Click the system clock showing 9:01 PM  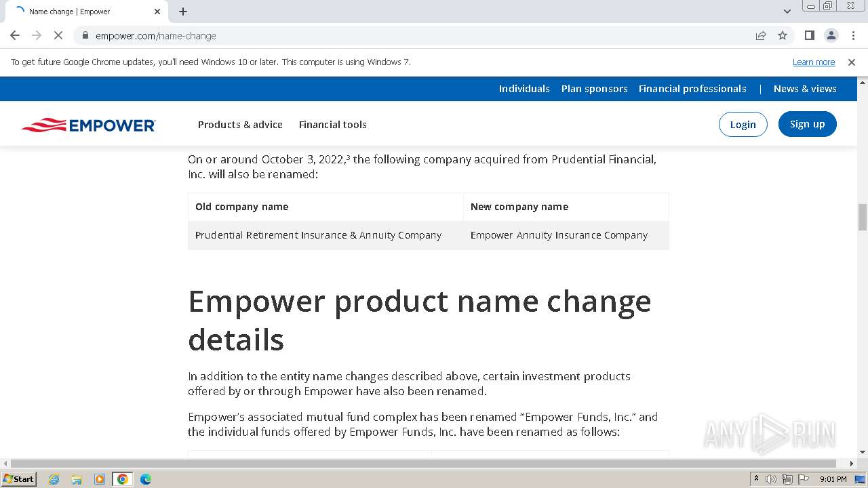pos(833,479)
